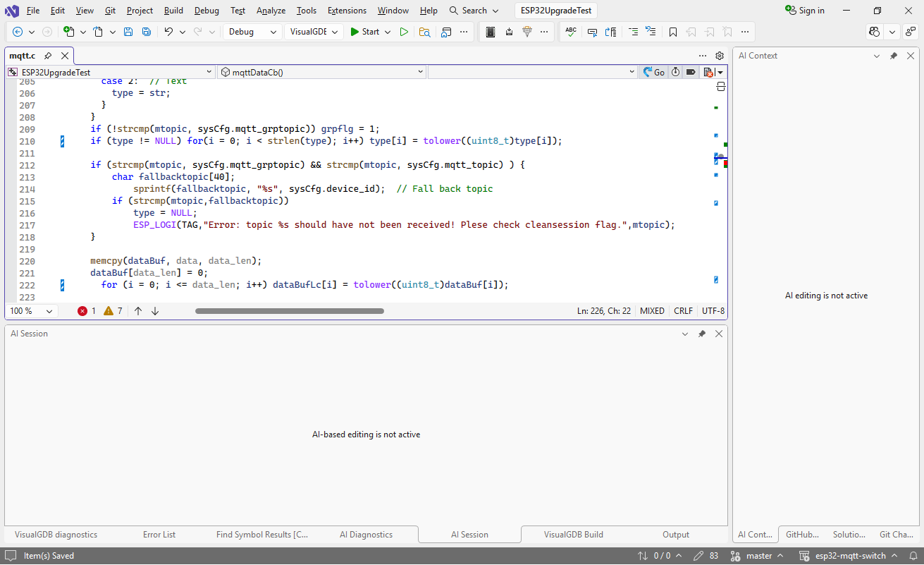Open the Debug configuration dropdown
924x565 pixels.
[252, 32]
